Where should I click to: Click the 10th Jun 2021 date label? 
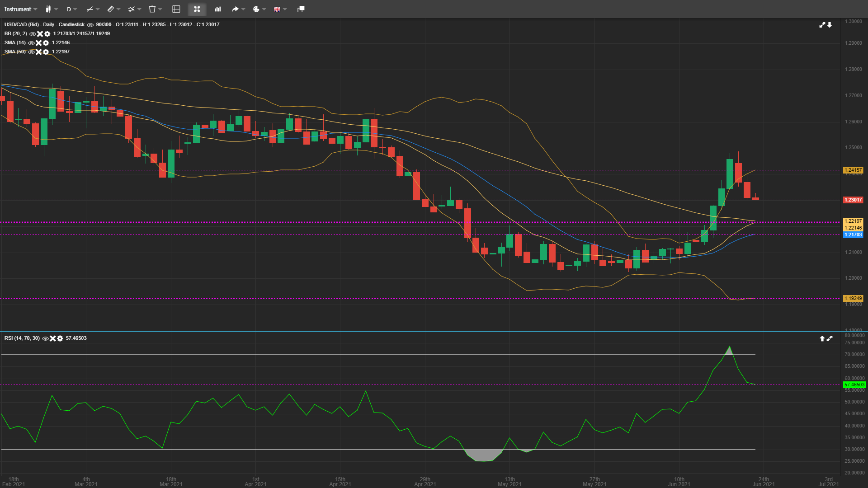tap(679, 482)
